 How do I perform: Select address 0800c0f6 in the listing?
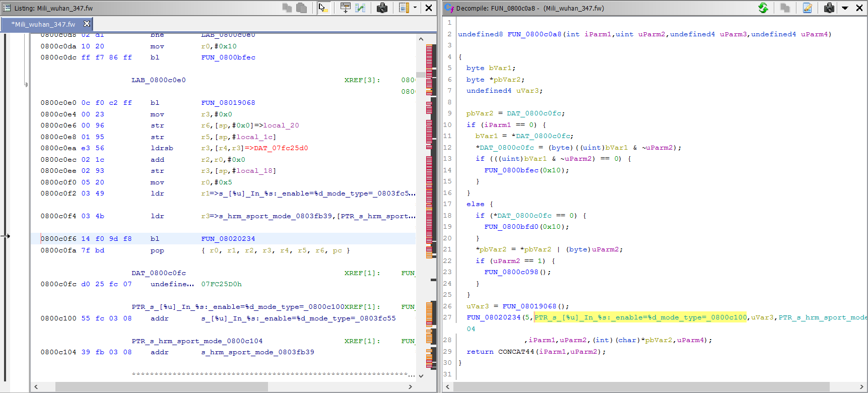pyautogui.click(x=58, y=239)
